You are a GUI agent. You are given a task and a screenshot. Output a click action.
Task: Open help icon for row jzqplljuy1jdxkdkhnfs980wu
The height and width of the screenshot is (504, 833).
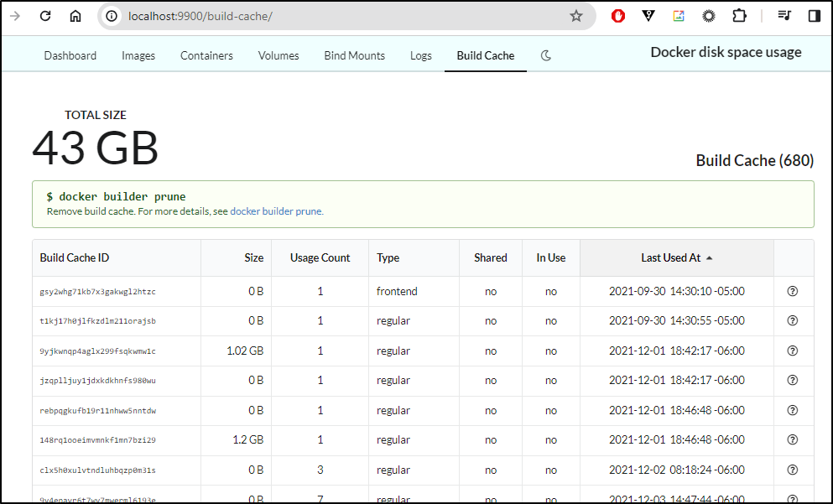tap(793, 380)
